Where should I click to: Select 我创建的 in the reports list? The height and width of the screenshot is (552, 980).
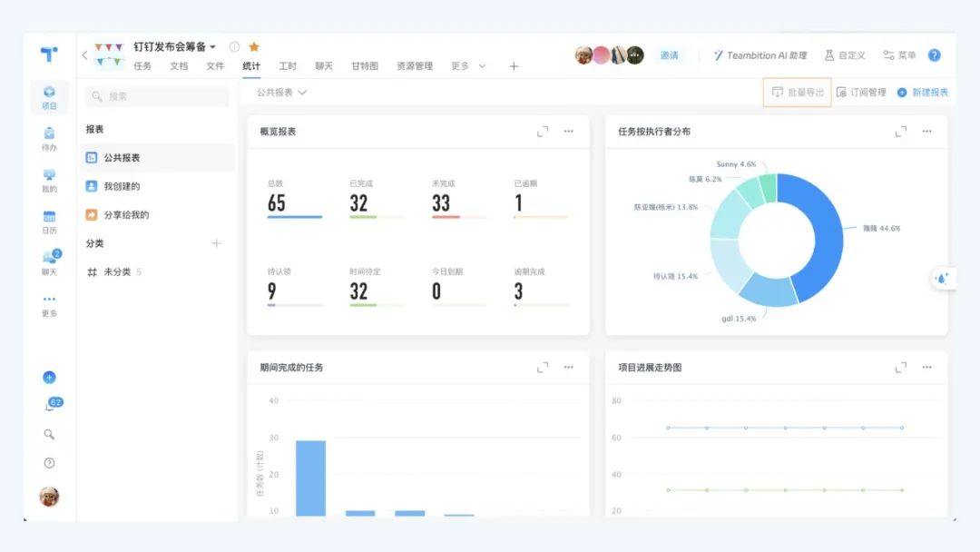122,186
